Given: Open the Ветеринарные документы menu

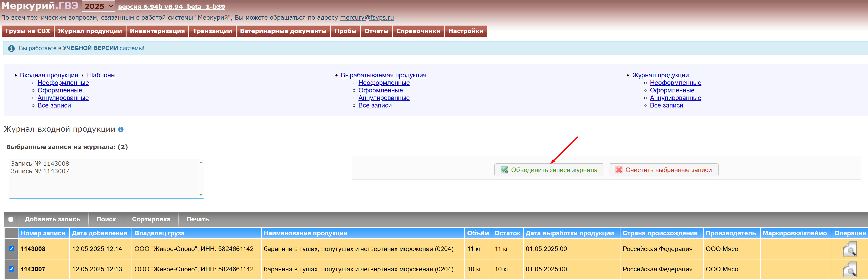Looking at the screenshot, I should [x=283, y=31].
